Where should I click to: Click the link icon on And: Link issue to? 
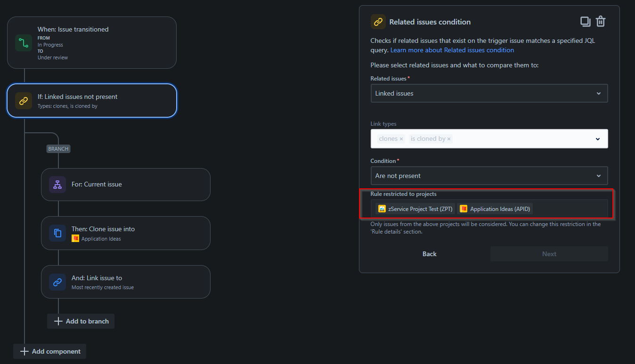(57, 282)
